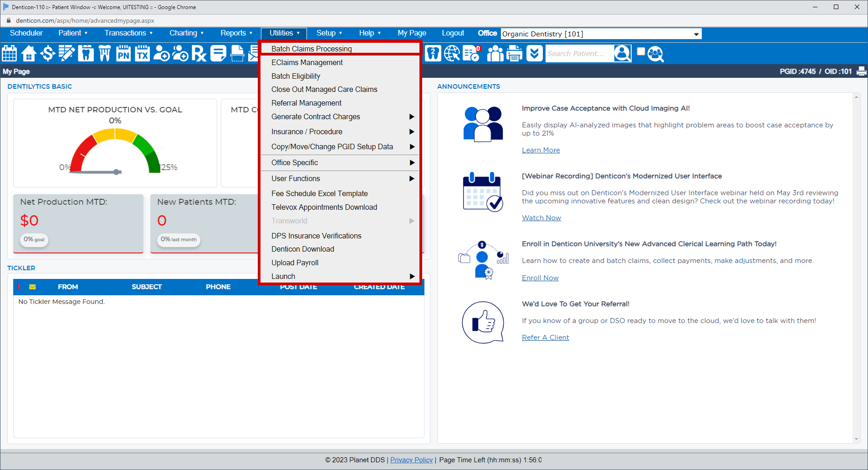The image size is (868, 470).
Task: Open the Learn More link
Action: pos(541,150)
